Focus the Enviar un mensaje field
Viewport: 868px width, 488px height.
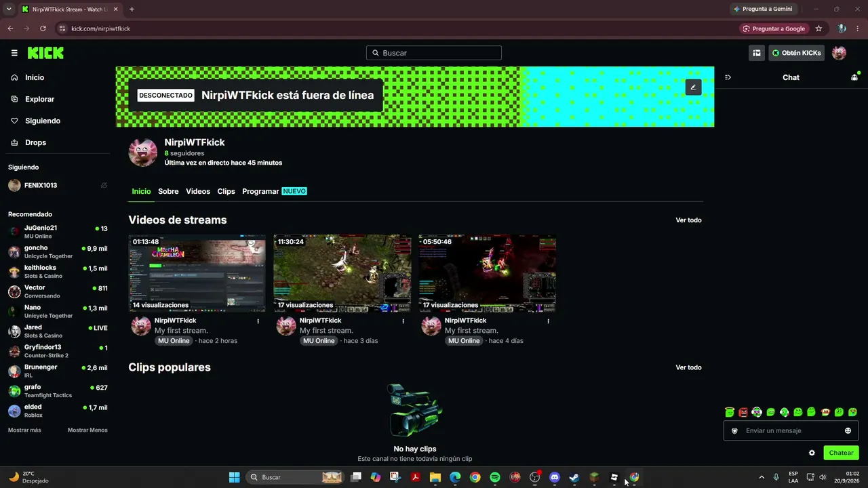(x=791, y=431)
